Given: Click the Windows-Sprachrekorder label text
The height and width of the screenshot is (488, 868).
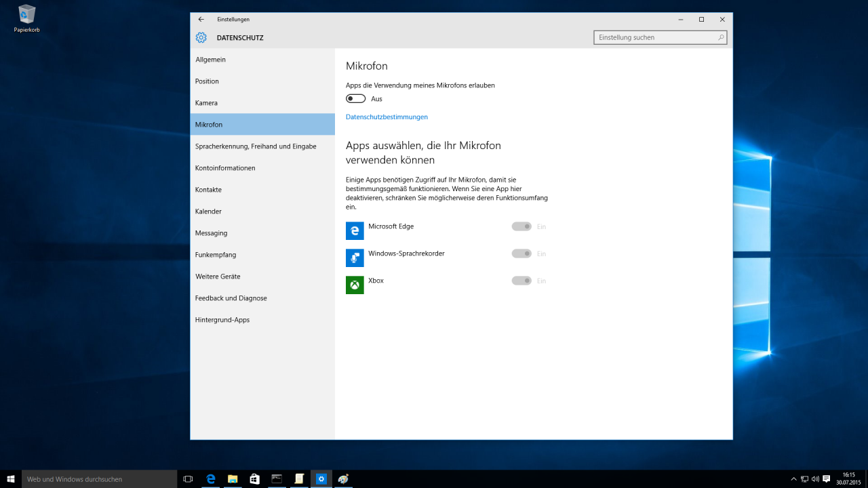Looking at the screenshot, I should pyautogui.click(x=406, y=253).
